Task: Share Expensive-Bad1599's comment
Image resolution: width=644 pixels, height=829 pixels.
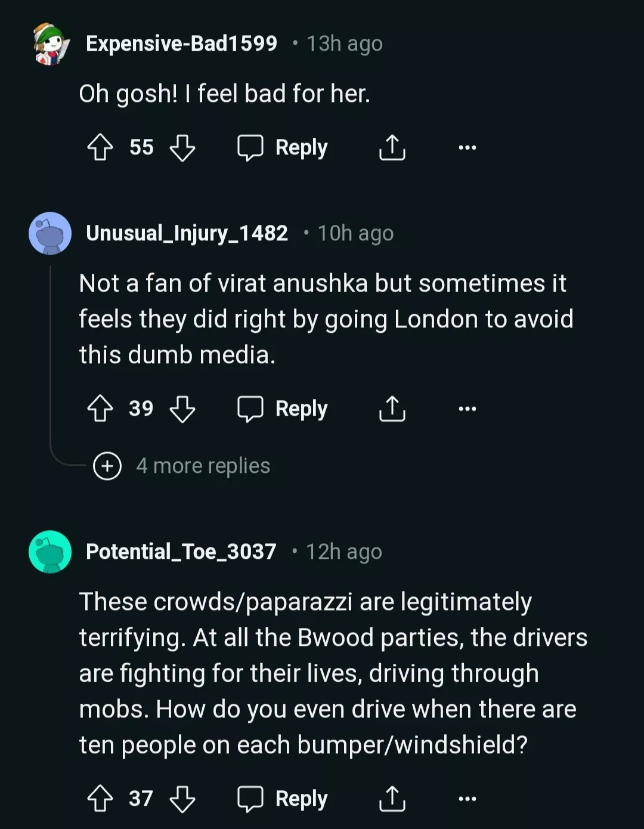Action: click(x=392, y=147)
